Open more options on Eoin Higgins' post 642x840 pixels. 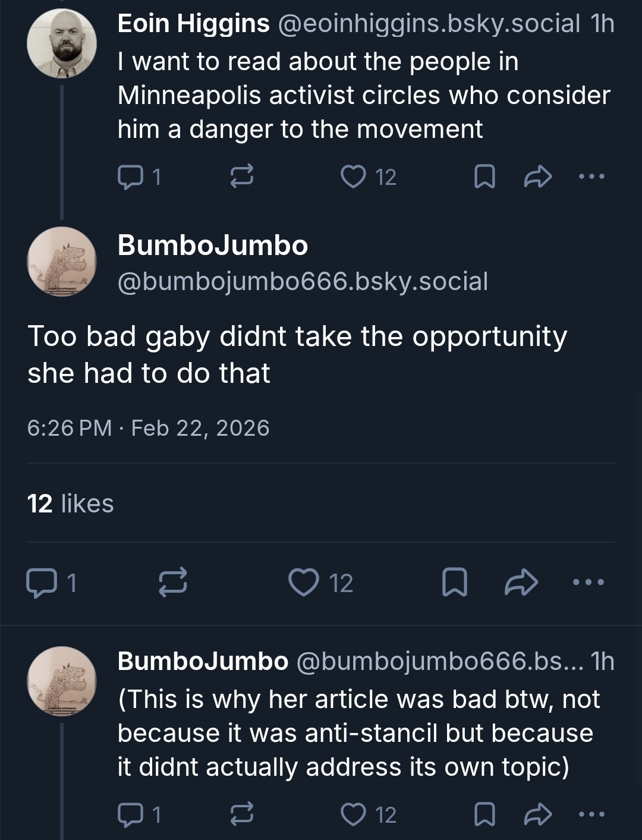[592, 177]
